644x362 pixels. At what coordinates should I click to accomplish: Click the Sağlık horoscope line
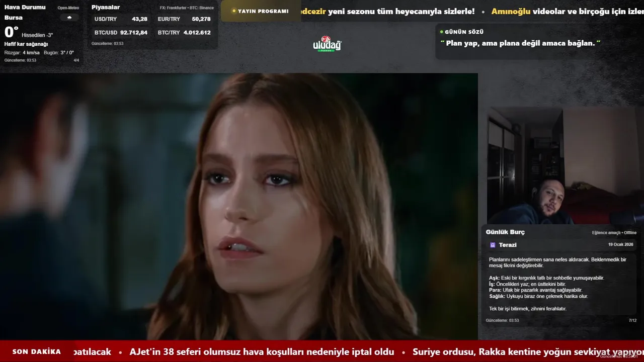pyautogui.click(x=538, y=296)
